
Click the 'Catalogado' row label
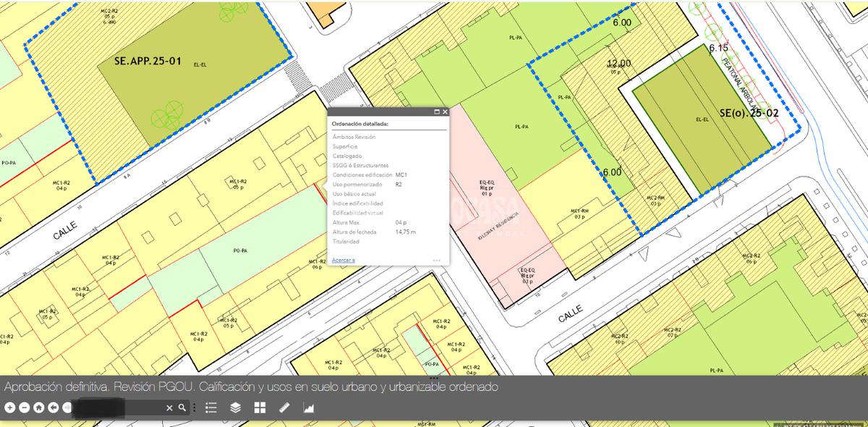(347, 156)
